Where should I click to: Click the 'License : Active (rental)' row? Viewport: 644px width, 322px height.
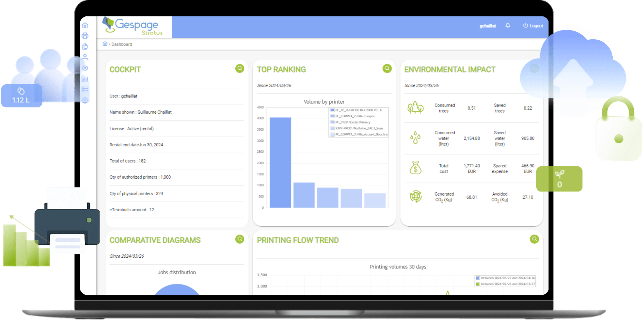click(177, 129)
